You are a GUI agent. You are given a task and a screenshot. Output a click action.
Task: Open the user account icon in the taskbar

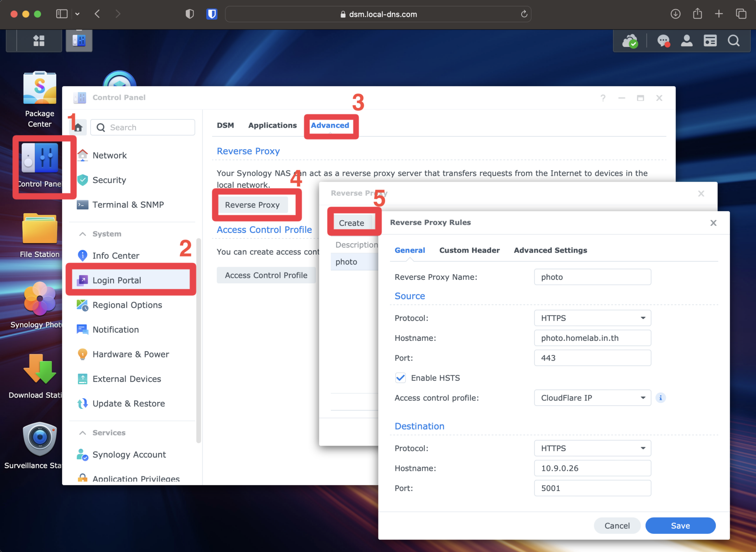click(x=686, y=41)
